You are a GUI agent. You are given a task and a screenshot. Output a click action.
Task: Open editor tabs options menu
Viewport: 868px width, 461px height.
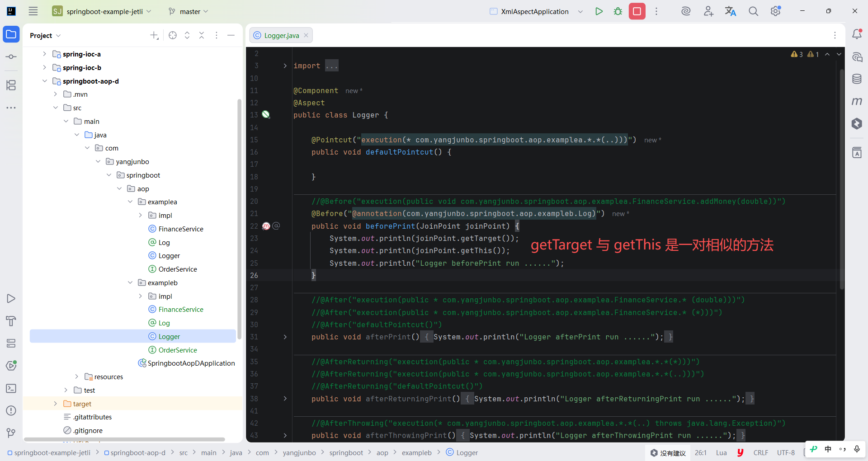[835, 35]
